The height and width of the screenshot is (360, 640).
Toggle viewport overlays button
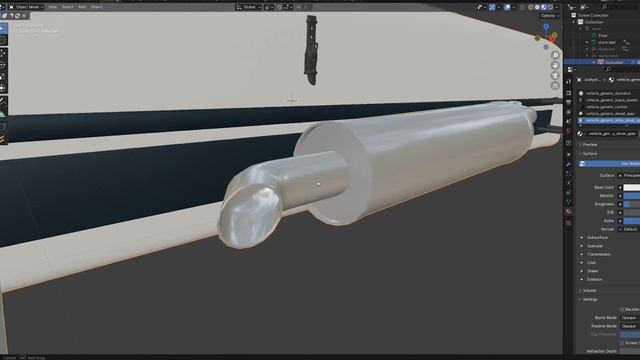tap(507, 7)
